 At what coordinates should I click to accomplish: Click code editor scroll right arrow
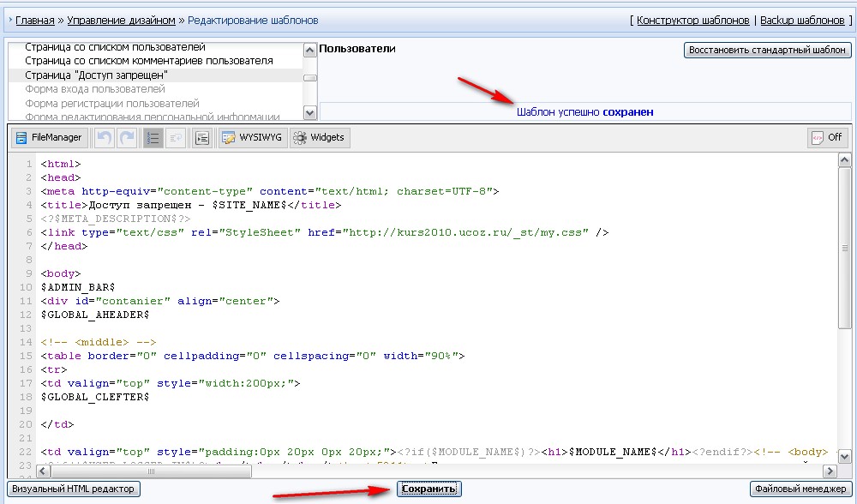pos(830,471)
